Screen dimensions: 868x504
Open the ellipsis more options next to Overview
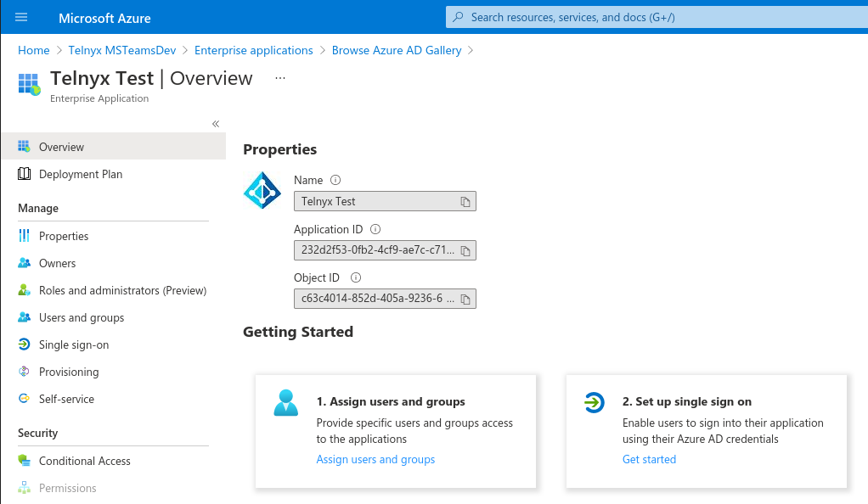[x=280, y=78]
